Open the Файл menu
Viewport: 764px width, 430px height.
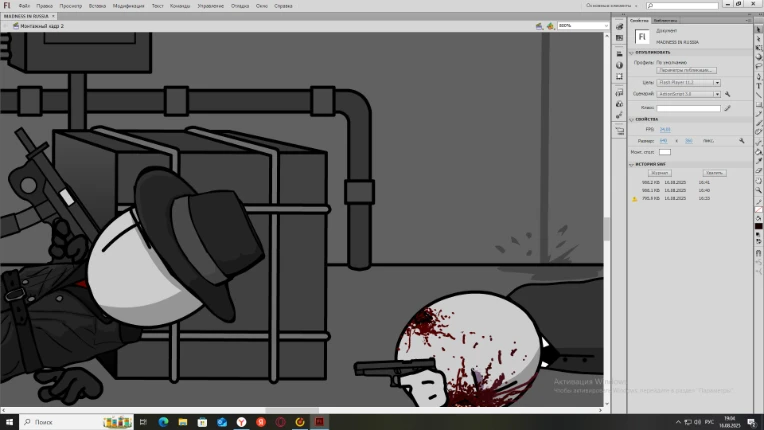click(24, 6)
